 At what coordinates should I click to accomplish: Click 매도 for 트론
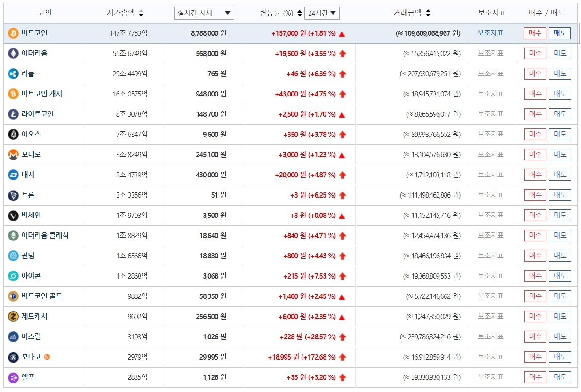pos(560,195)
